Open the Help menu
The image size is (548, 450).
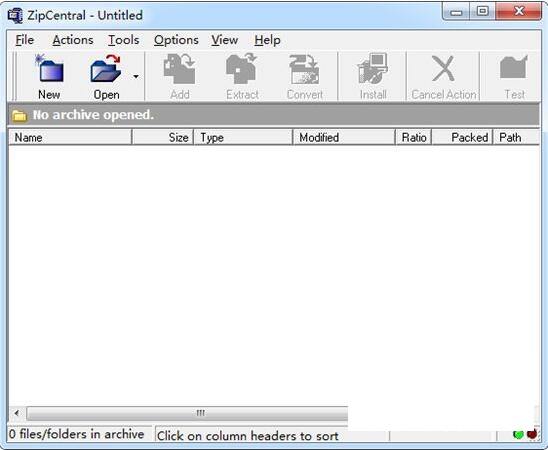(267, 40)
